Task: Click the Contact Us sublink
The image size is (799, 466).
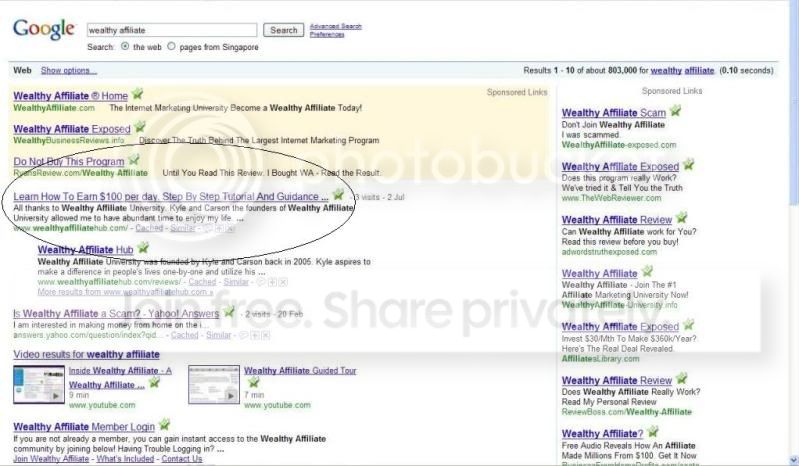Action: click(182, 459)
